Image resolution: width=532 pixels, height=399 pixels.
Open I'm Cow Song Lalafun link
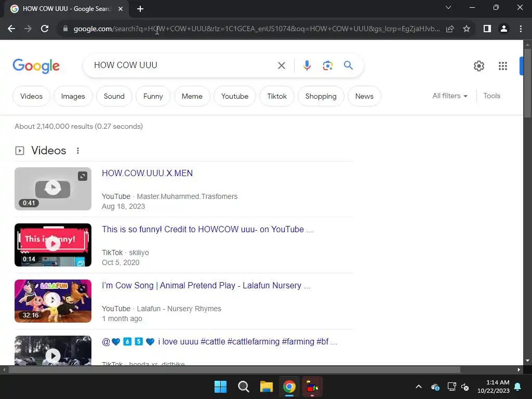[x=206, y=286]
